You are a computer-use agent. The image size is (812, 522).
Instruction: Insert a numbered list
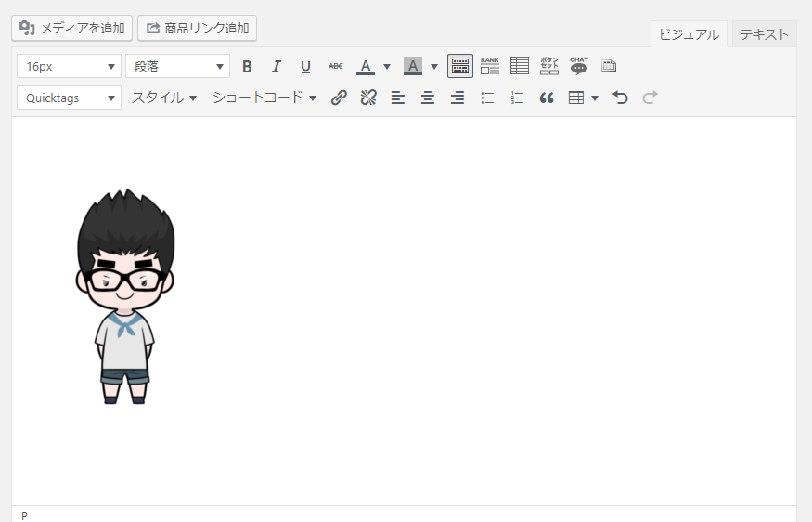(517, 98)
